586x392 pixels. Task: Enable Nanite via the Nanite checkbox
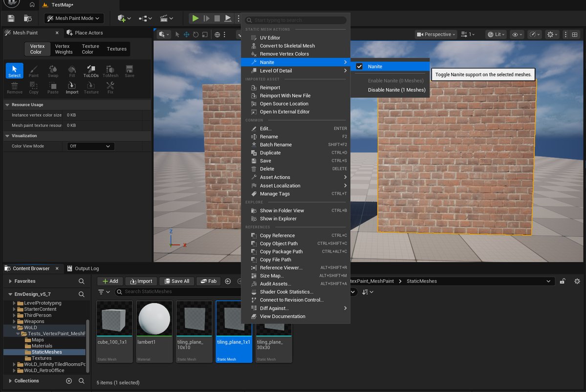coord(360,66)
